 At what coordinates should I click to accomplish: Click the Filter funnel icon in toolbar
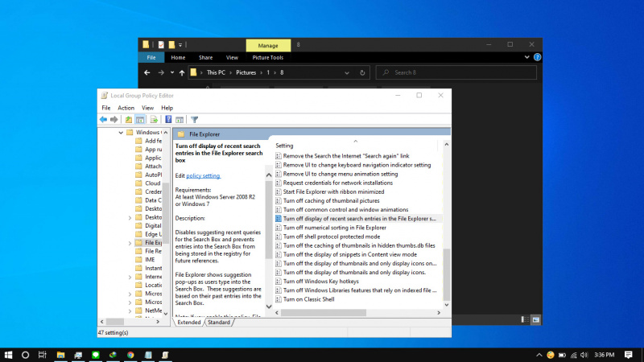[194, 119]
